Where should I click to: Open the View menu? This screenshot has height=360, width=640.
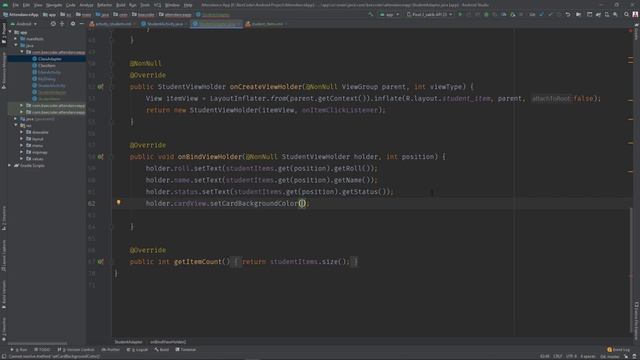click(38, 5)
